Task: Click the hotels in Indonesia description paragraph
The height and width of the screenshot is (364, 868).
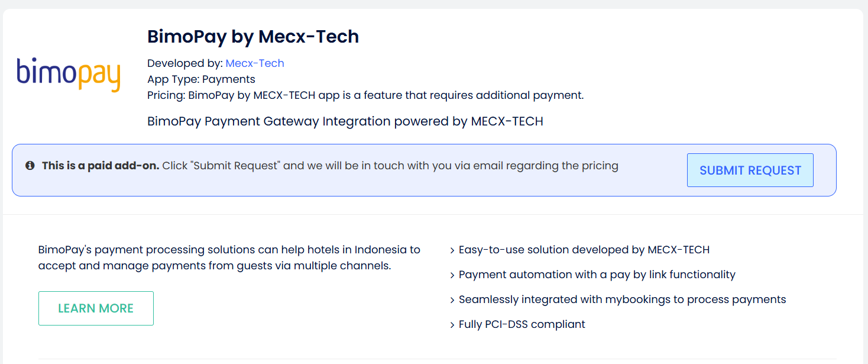Action: point(229,257)
